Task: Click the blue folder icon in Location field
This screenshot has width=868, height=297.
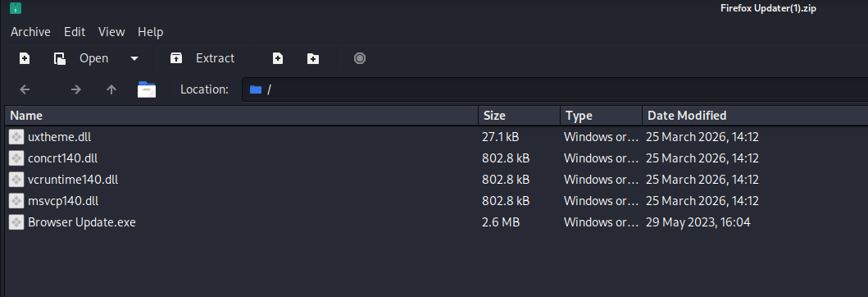Action: (255, 89)
